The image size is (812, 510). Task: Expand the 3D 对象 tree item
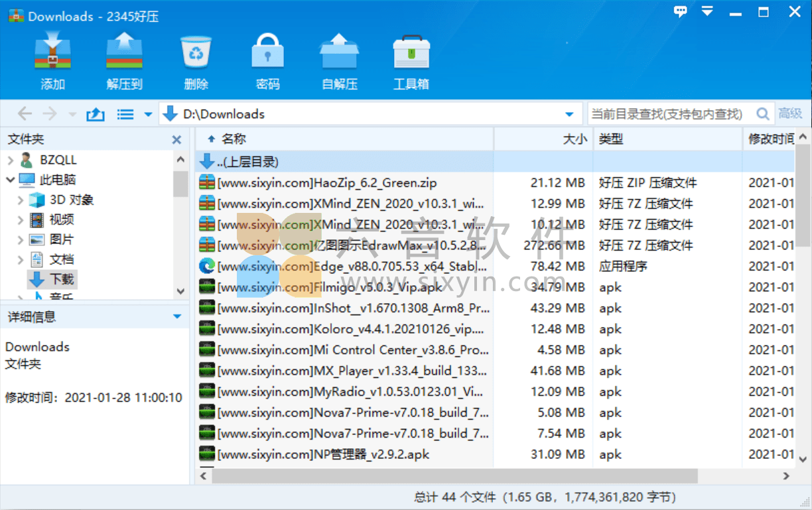[x=21, y=199]
